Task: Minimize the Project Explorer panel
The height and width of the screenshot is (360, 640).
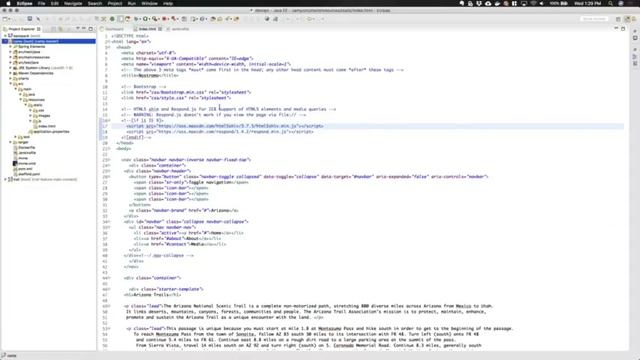Action: [84, 29]
